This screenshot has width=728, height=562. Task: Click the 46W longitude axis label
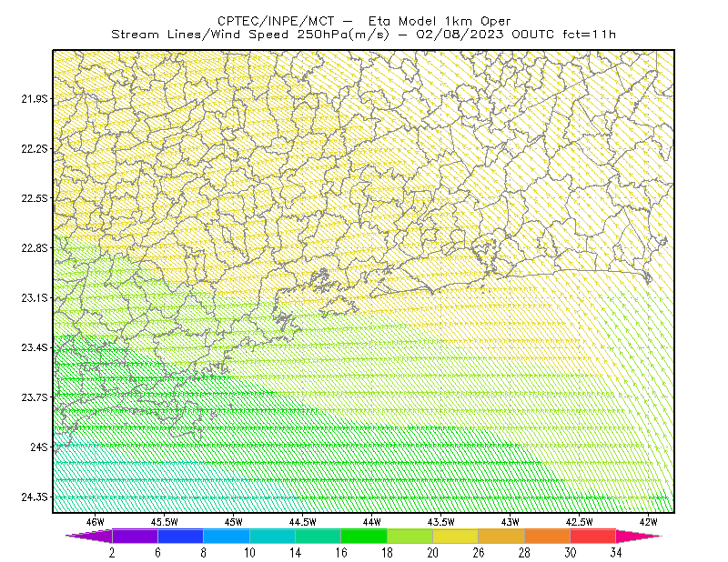[x=96, y=522]
